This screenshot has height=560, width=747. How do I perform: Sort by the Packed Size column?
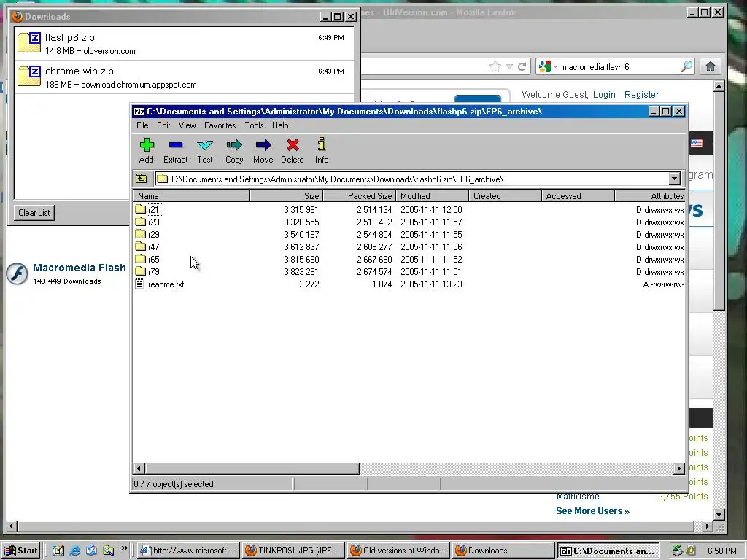click(x=359, y=195)
